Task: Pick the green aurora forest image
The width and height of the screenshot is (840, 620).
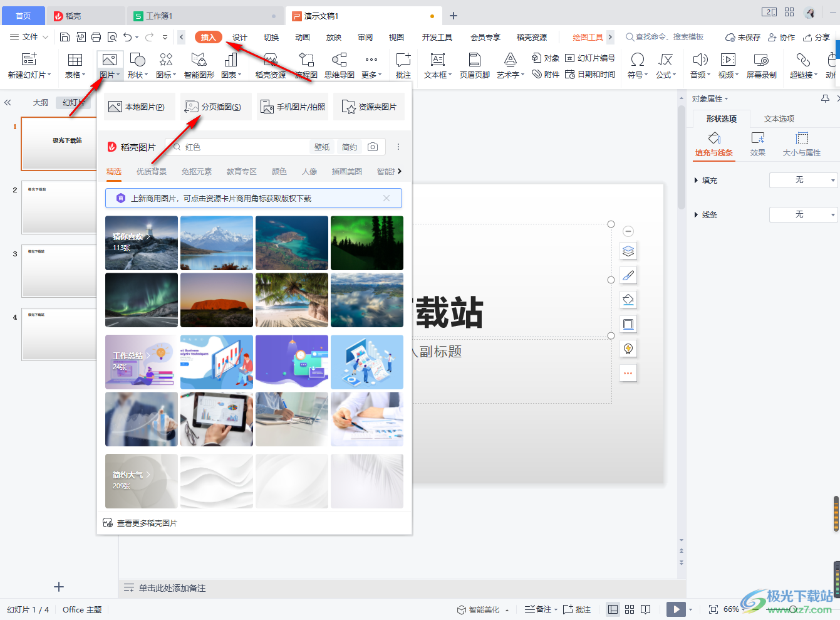Action: [367, 243]
